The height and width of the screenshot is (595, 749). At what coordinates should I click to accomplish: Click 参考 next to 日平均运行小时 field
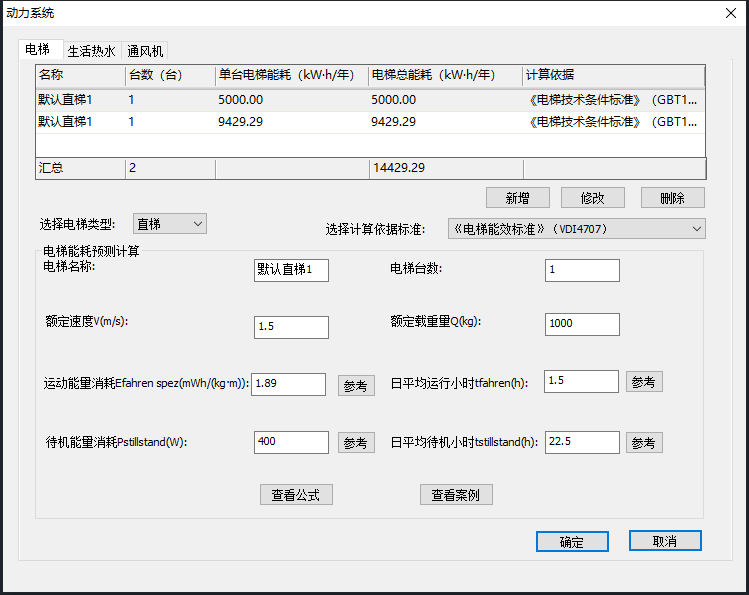click(644, 382)
